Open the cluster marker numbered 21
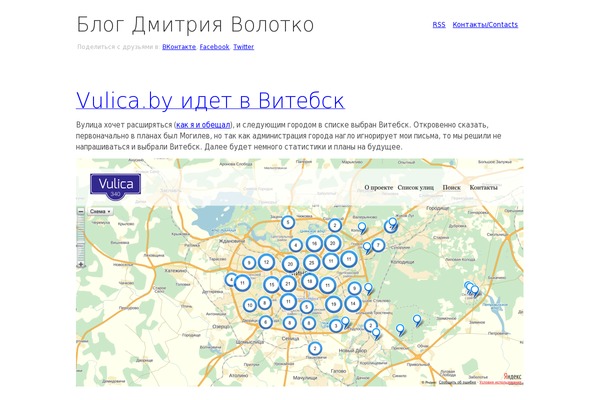This screenshot has width=600, height=400. pos(288,284)
